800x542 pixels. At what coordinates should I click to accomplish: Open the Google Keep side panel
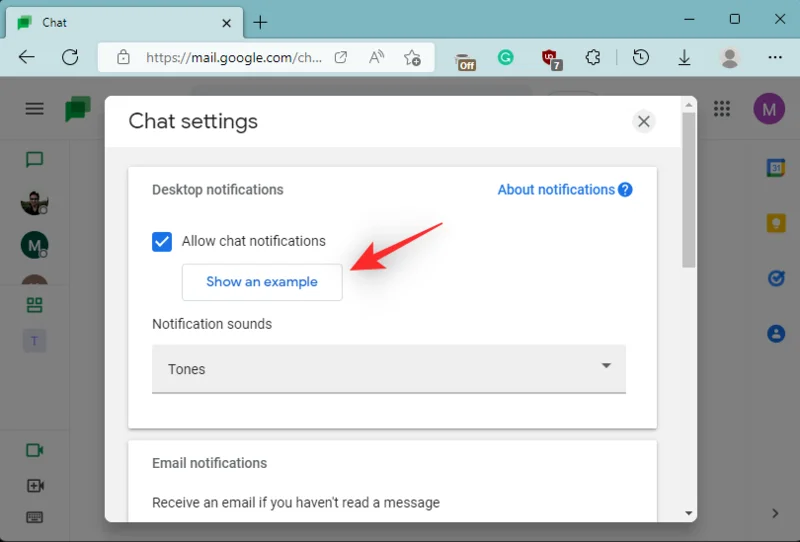tap(776, 223)
